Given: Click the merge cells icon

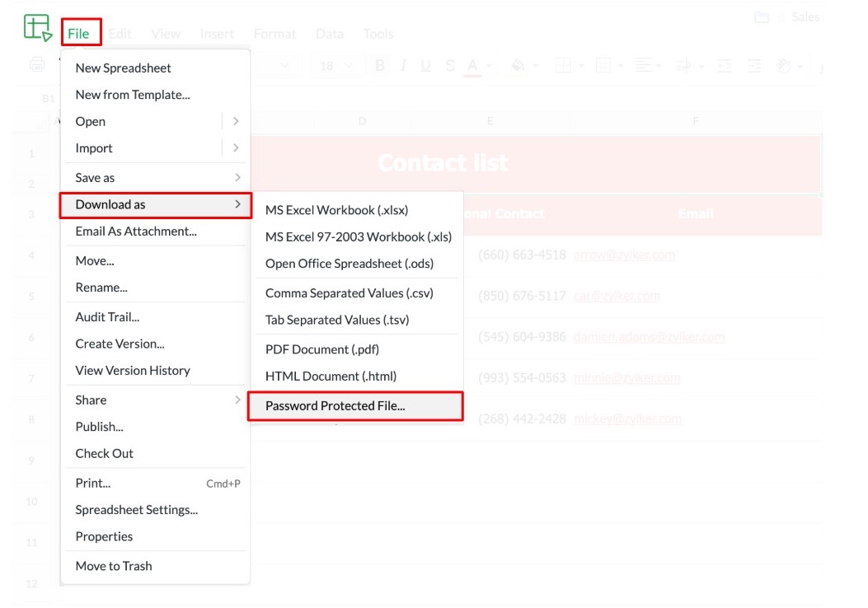Looking at the screenshot, I should [603, 66].
